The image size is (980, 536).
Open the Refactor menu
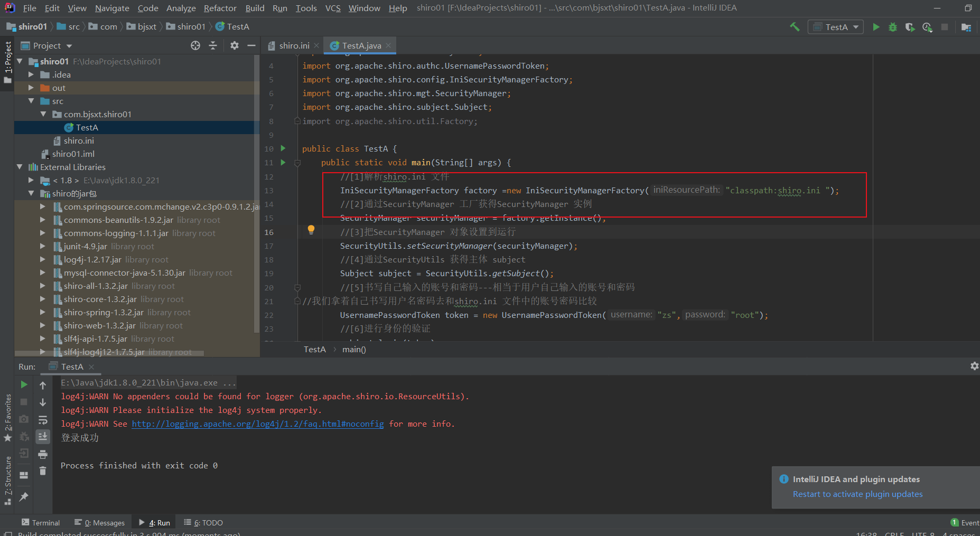pos(220,8)
